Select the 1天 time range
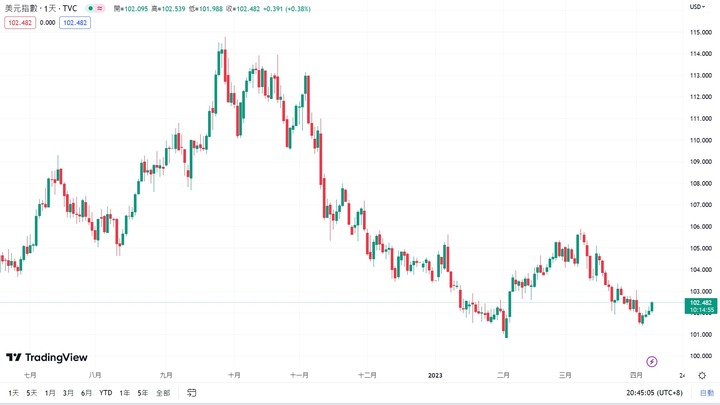The width and height of the screenshot is (720, 405). click(x=14, y=393)
